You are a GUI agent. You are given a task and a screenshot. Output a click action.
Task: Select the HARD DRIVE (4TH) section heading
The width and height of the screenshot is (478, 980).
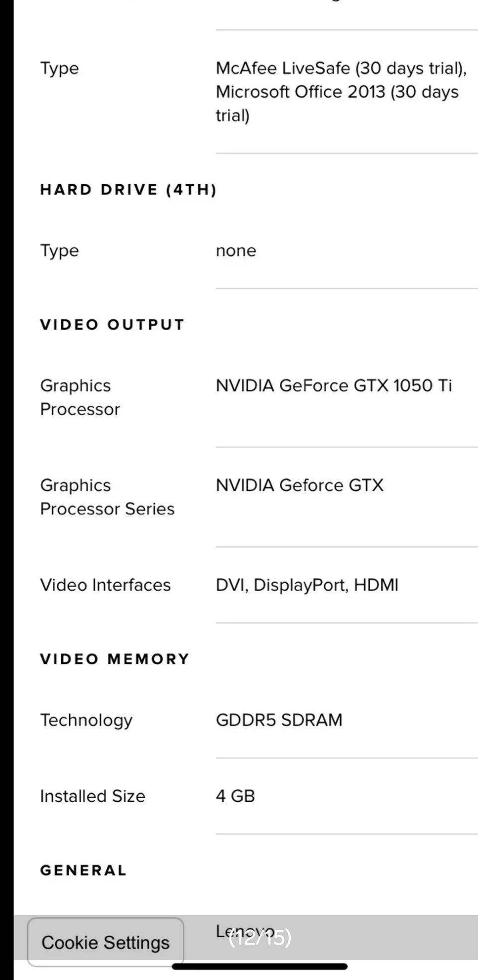(128, 190)
